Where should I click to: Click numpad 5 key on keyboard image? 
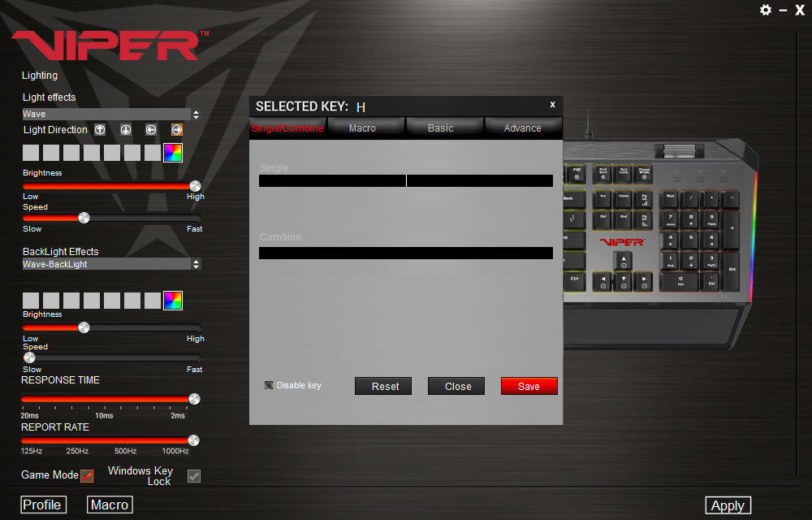pos(690,240)
